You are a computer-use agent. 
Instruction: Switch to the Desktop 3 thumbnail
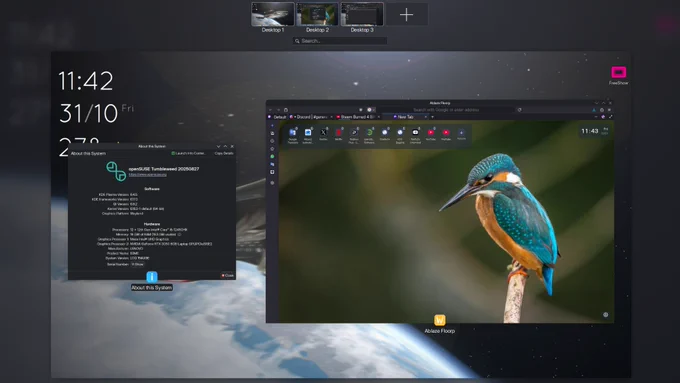click(362, 14)
